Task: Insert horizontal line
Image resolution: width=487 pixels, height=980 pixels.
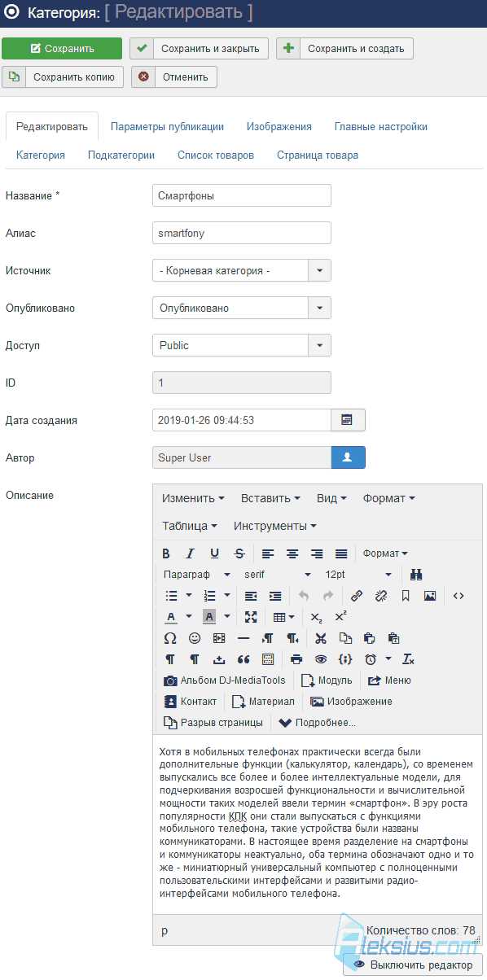Action: pos(243,638)
